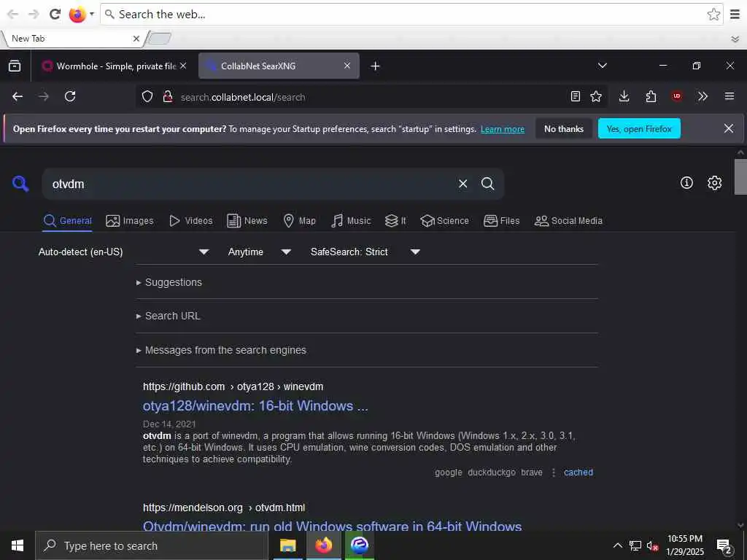Switch to News results
Screen dimensions: 747x560
coord(247,221)
